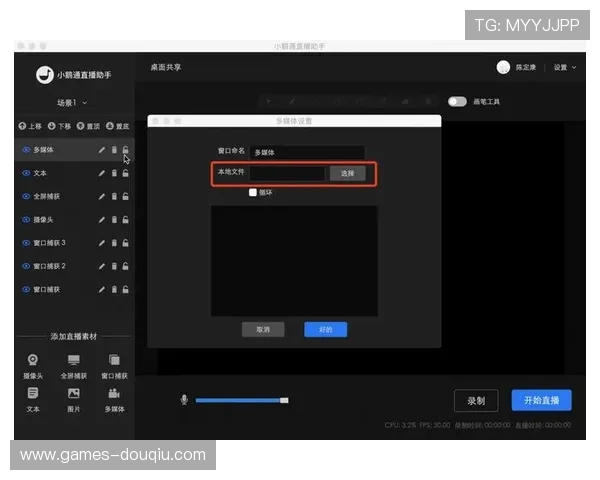Image resolution: width=600 pixels, height=480 pixels.
Task: Toggle the 画笔工具 brush tool switch
Action: click(457, 101)
